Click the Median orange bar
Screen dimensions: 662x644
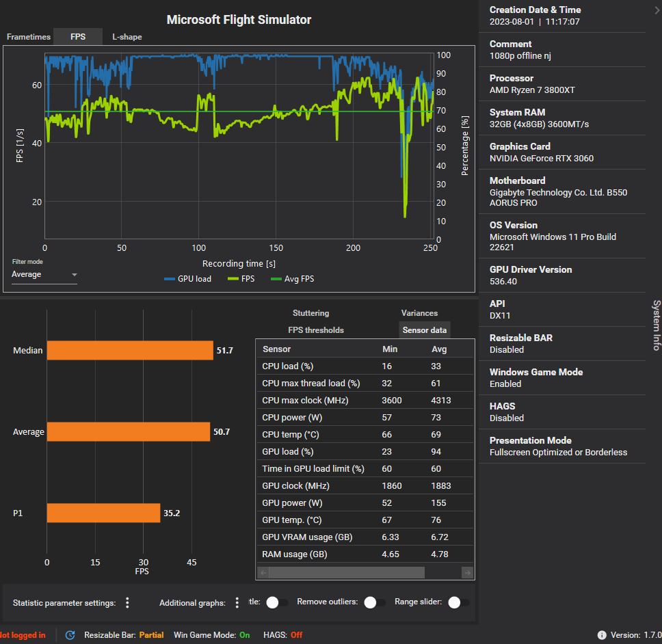click(130, 350)
